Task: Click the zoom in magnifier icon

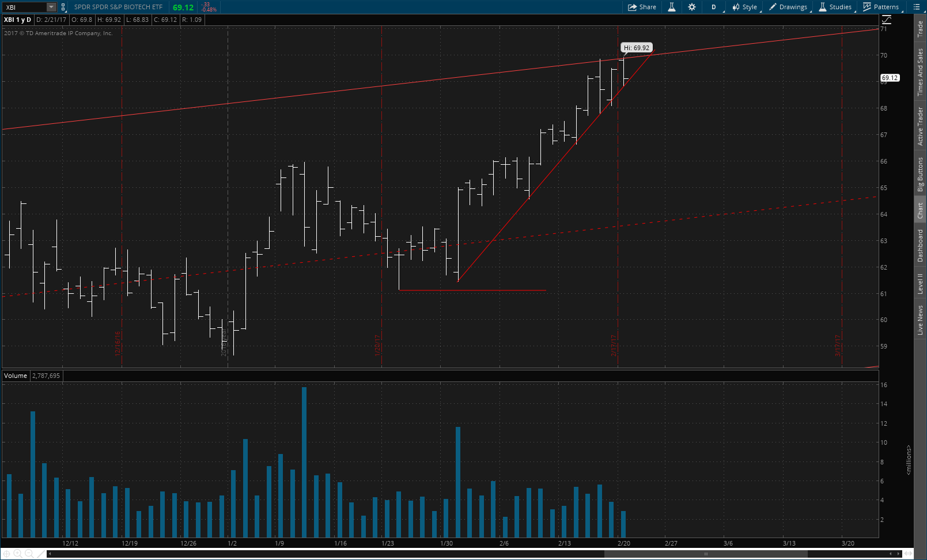Action: pyautogui.click(x=17, y=554)
